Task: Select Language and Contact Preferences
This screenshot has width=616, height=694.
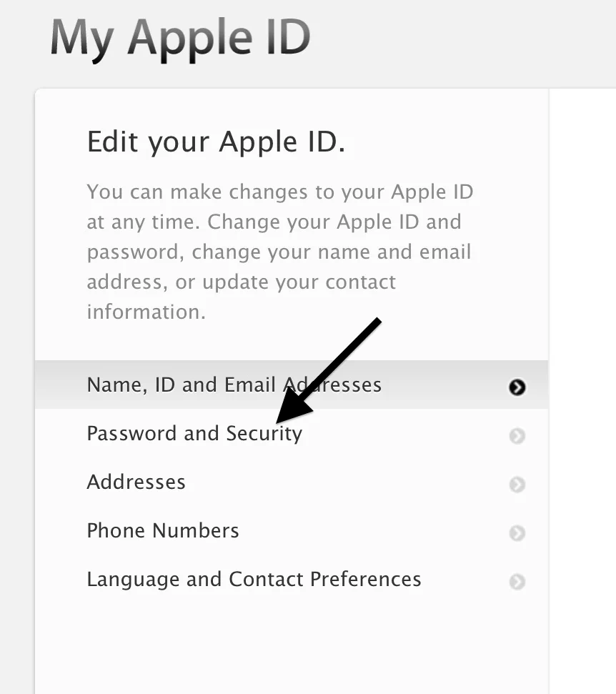Action: [x=254, y=579]
